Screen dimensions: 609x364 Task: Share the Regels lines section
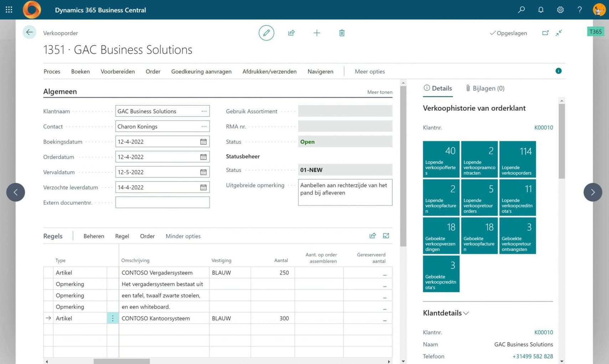tap(373, 235)
